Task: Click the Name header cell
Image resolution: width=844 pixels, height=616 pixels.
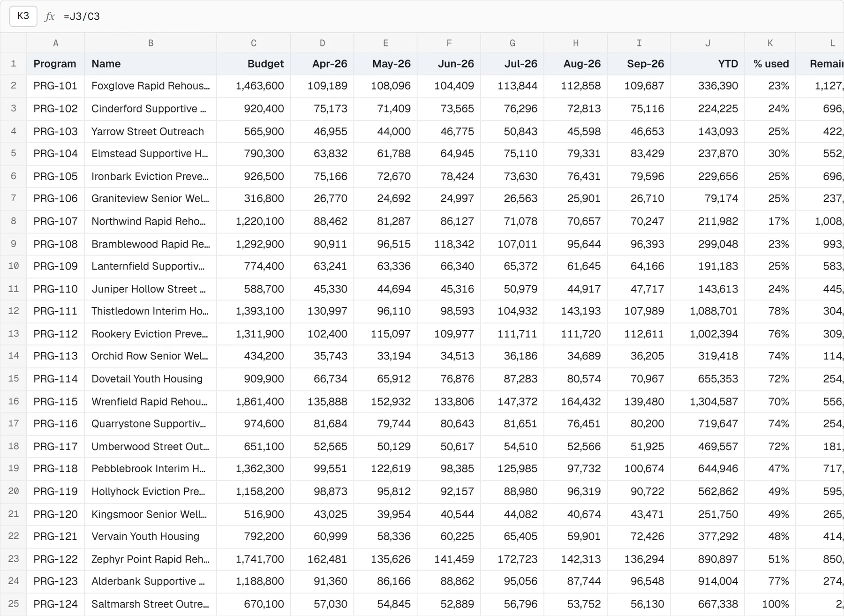Action: 151,64
